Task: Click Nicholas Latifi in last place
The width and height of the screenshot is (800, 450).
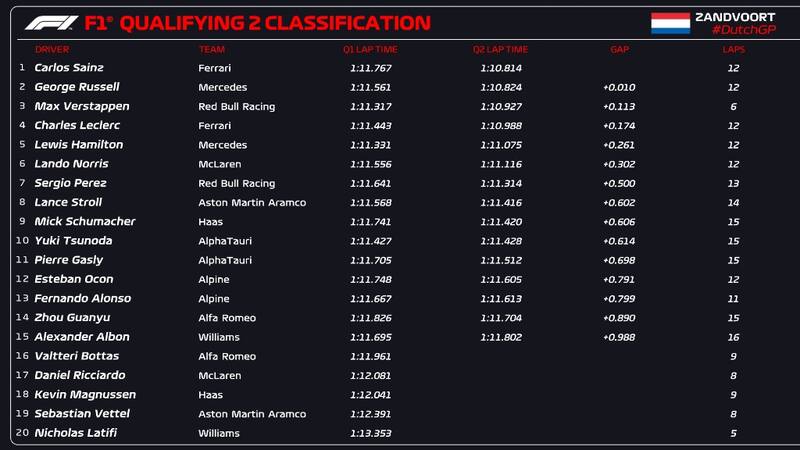Action: [x=76, y=433]
